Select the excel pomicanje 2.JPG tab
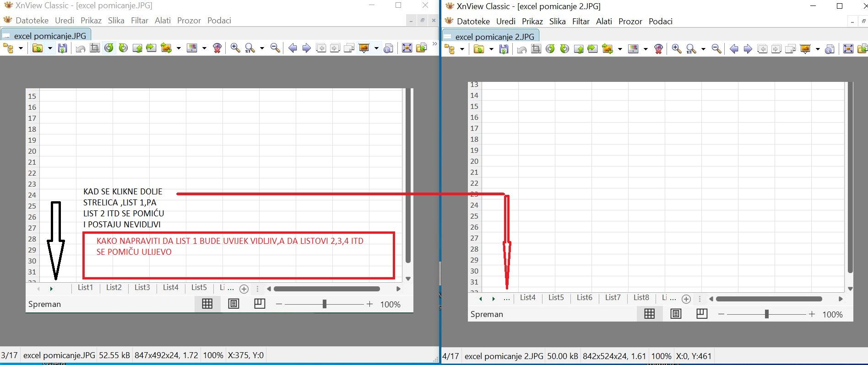868x365 pixels. pos(490,37)
